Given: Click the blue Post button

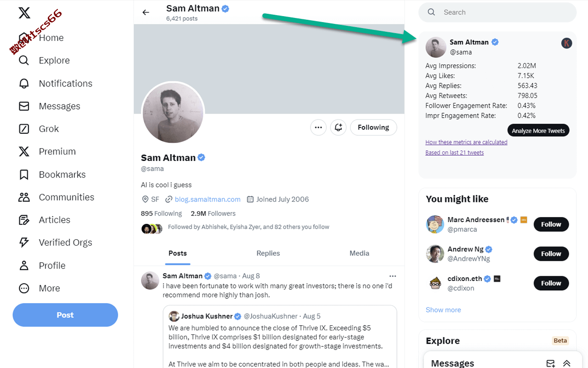Looking at the screenshot, I should point(65,315).
